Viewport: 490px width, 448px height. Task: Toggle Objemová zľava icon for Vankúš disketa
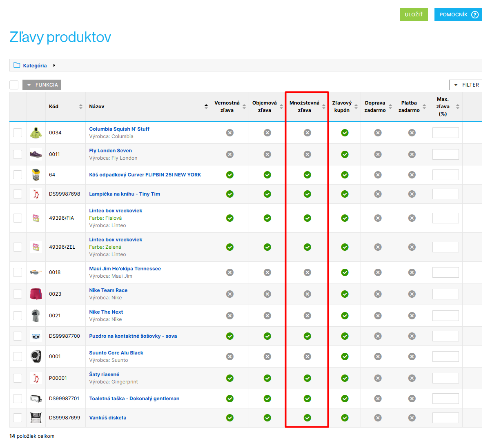(x=267, y=418)
